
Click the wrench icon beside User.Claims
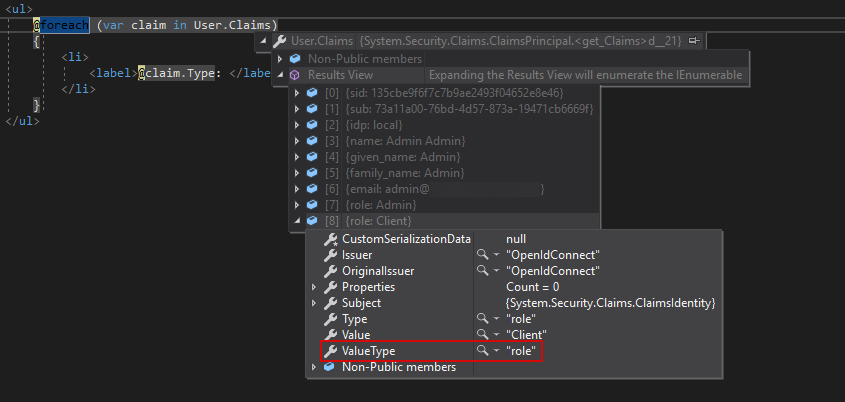pos(279,41)
